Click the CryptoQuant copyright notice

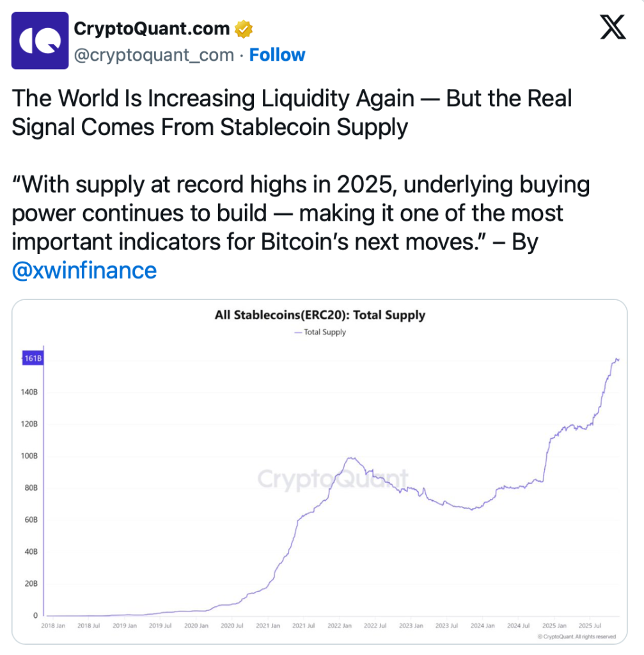576,636
